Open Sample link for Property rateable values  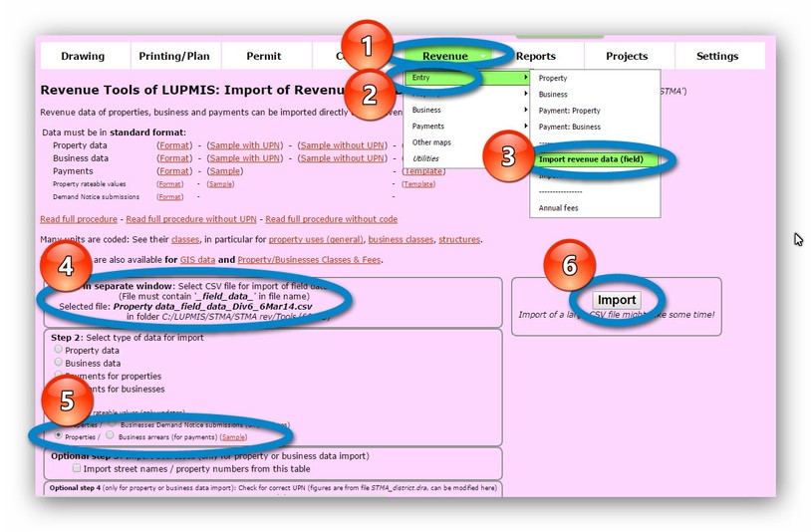tap(220, 184)
